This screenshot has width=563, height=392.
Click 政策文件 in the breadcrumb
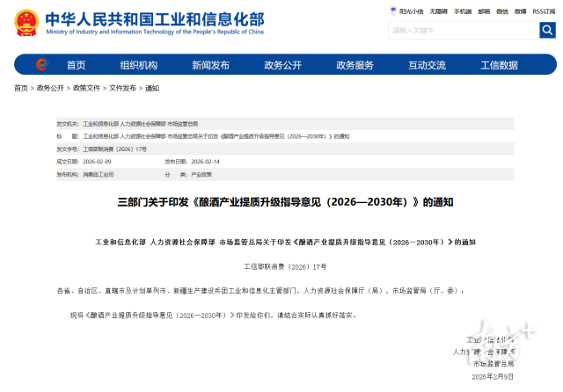tap(86, 88)
